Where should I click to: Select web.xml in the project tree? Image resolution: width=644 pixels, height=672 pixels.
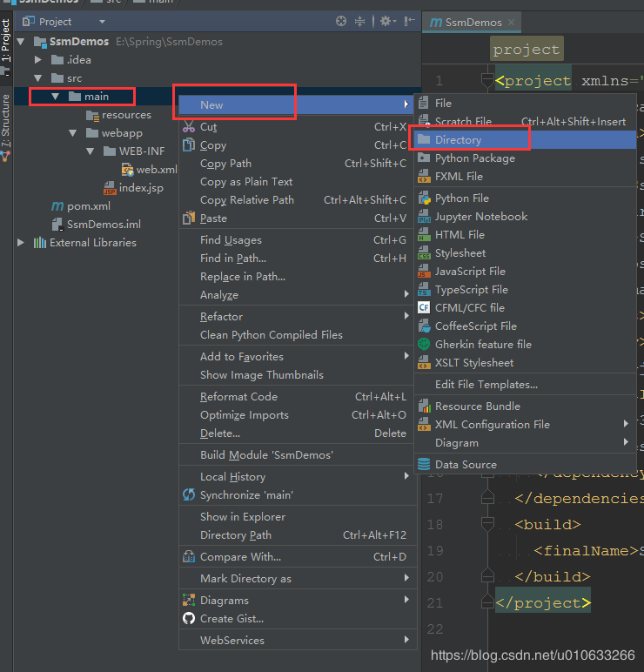click(150, 169)
